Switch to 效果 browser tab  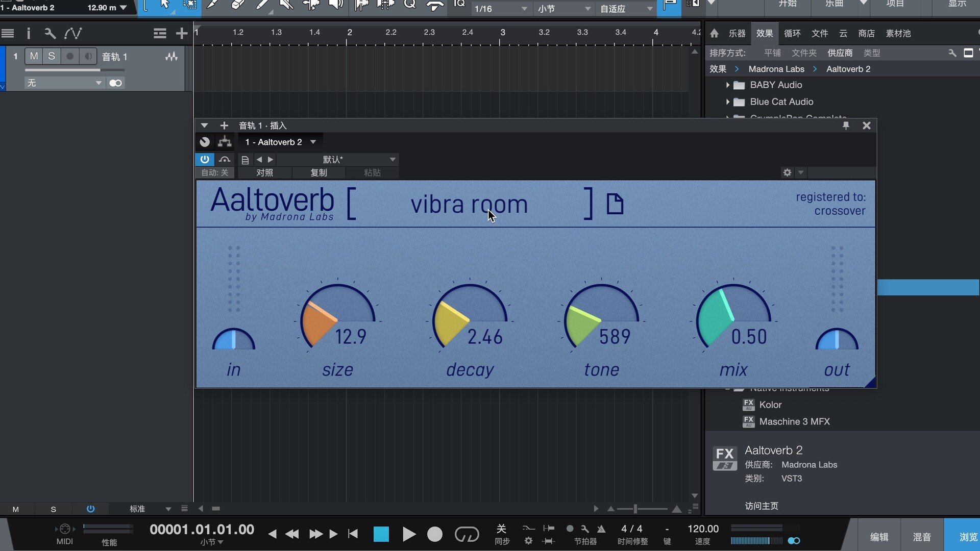tap(765, 34)
